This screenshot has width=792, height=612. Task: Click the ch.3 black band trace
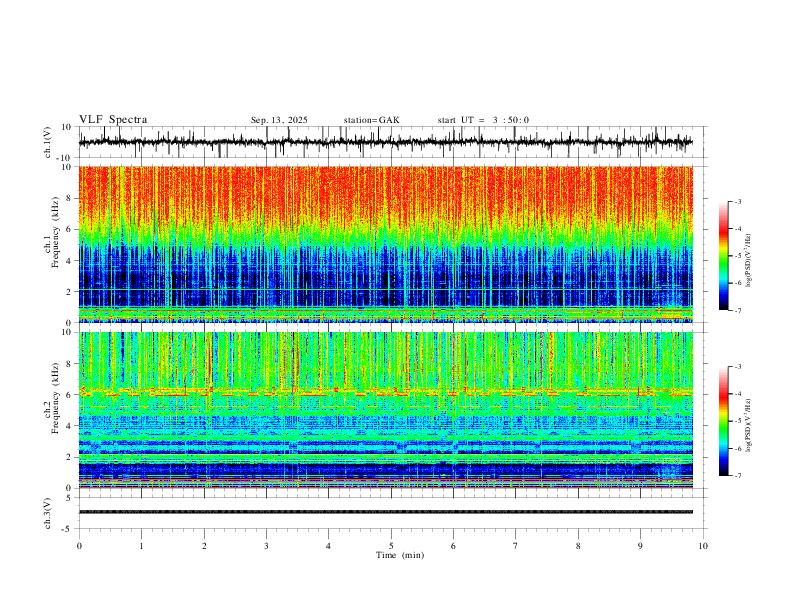[386, 512]
